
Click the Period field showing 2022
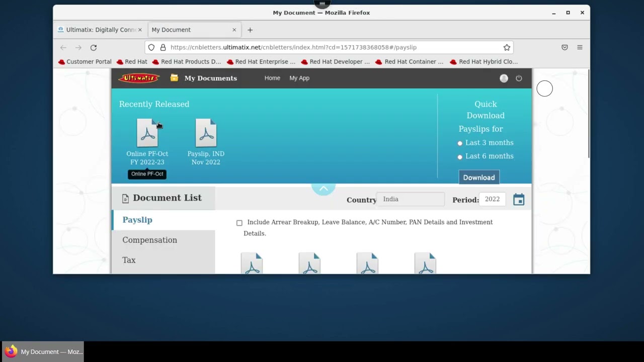pos(492,199)
